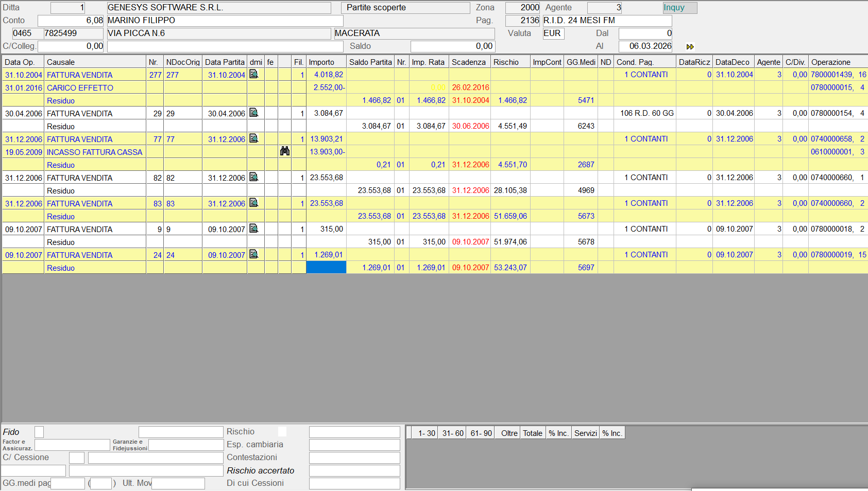
Task: Click the Totale aging column header
Action: 533,433
